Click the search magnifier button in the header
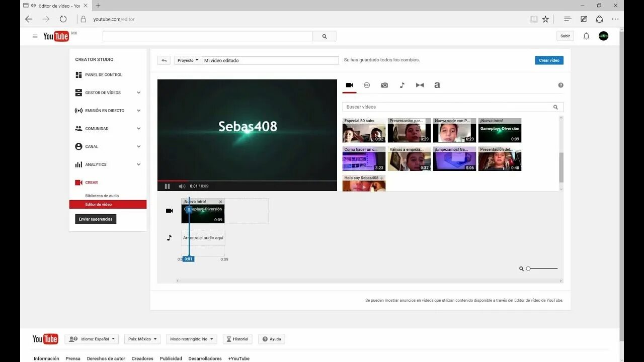 click(x=325, y=36)
